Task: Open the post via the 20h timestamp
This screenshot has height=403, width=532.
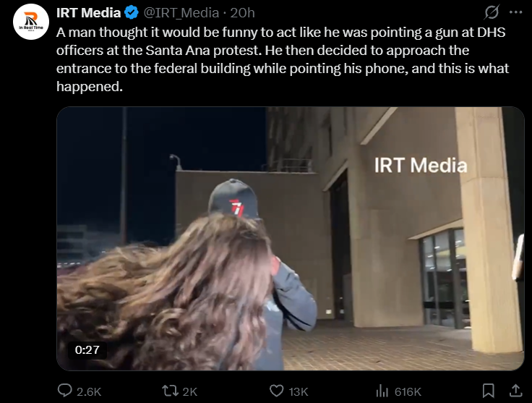Action: point(242,13)
